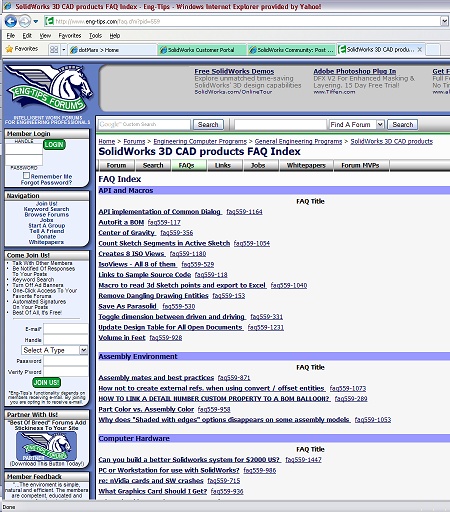Click the member login Handle field
The height and width of the screenshot is (512, 450).
(24, 149)
